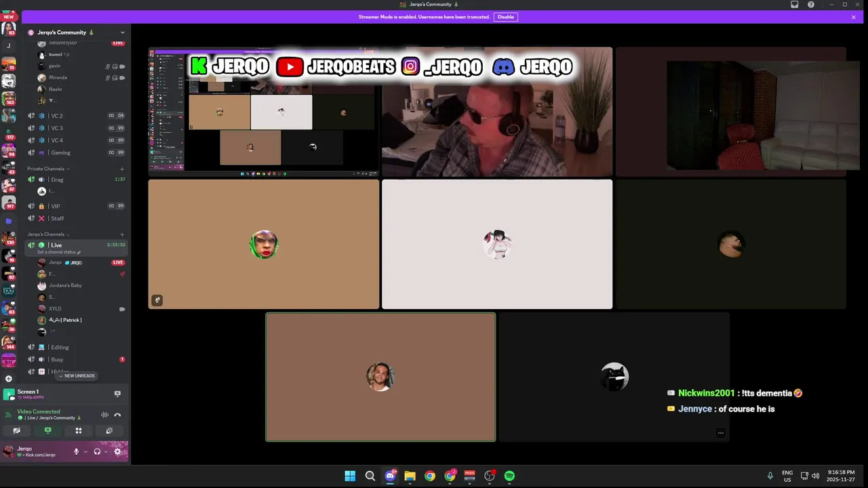Expand headphone output options arrow

[x=106, y=451]
